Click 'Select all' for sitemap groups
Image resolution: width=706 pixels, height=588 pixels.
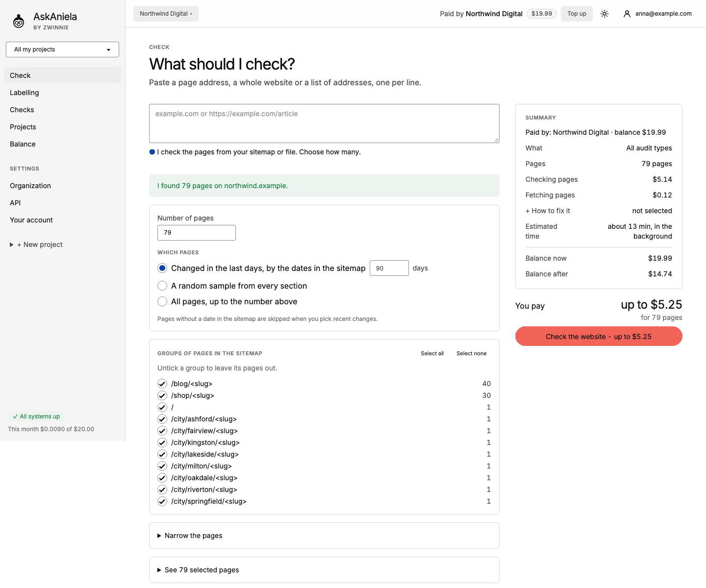coord(432,353)
